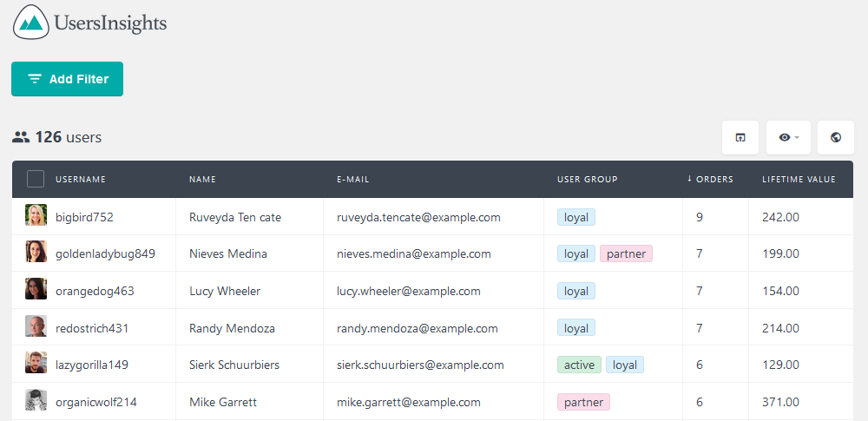
Task: Click the export users icon button
Action: click(740, 137)
